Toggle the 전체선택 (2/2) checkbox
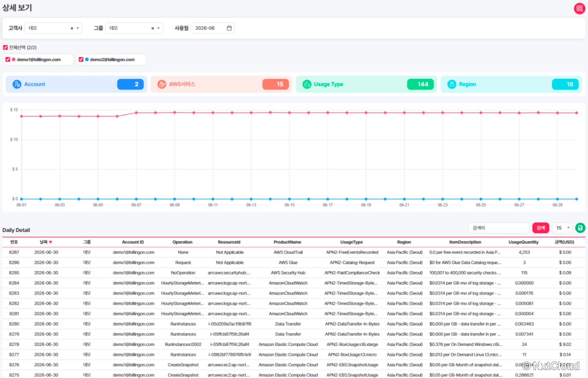The image size is (588, 378). [6, 47]
